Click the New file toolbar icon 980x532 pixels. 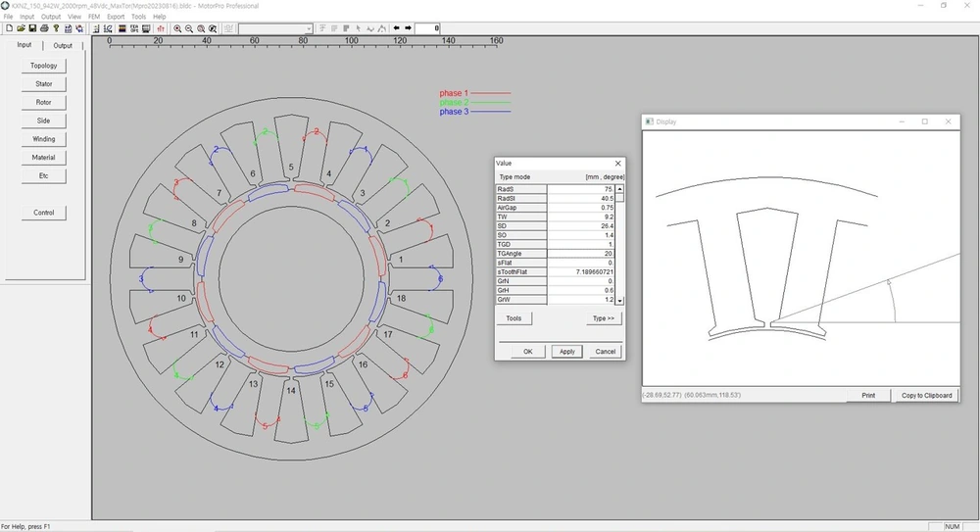point(10,28)
